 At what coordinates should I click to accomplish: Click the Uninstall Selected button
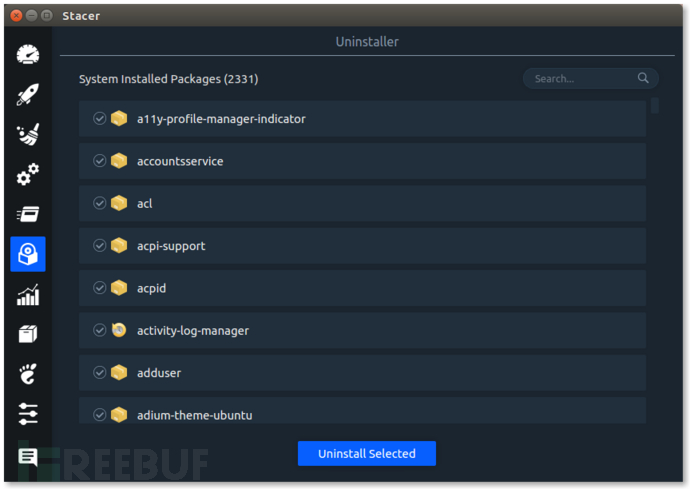(367, 453)
